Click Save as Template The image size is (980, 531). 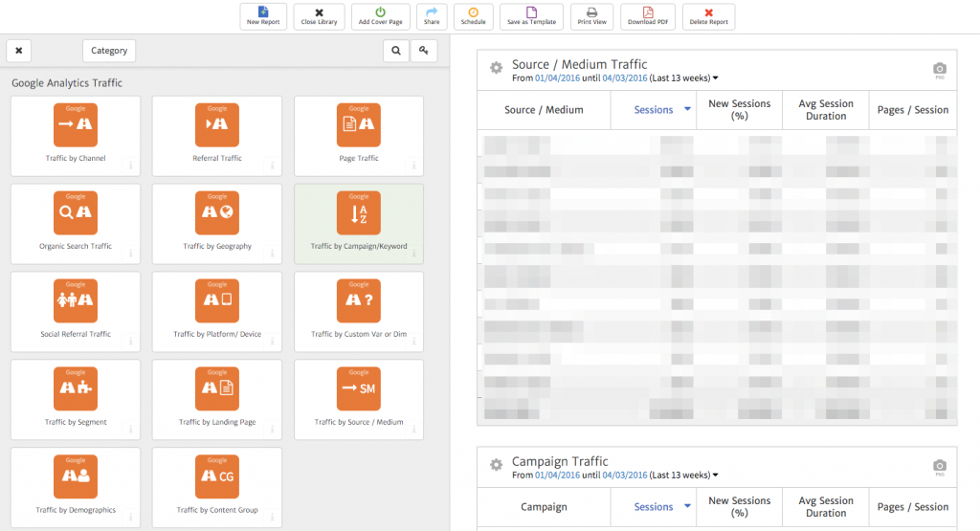point(531,16)
